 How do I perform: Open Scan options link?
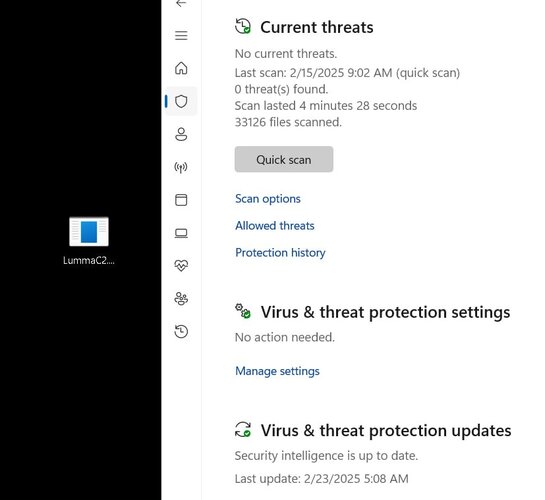pyautogui.click(x=268, y=199)
